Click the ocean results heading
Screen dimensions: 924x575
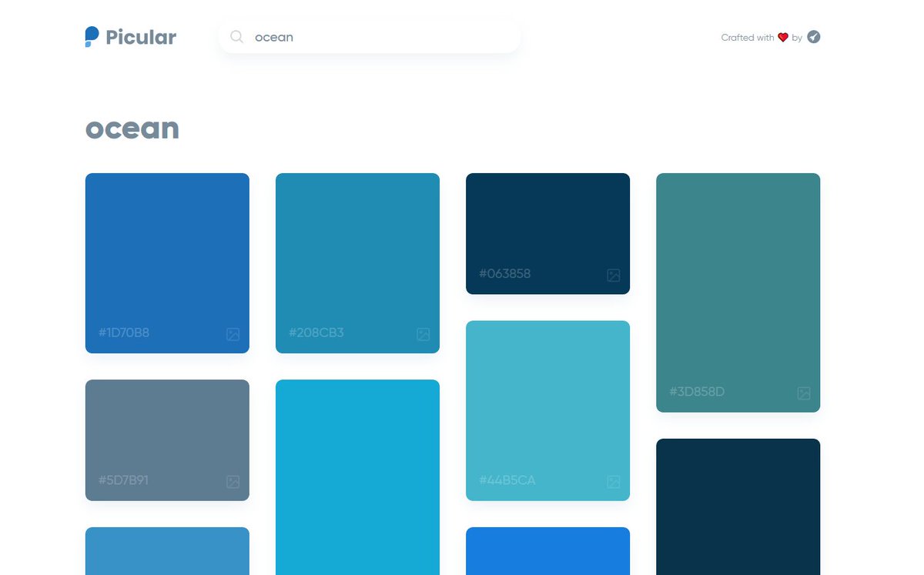(132, 129)
